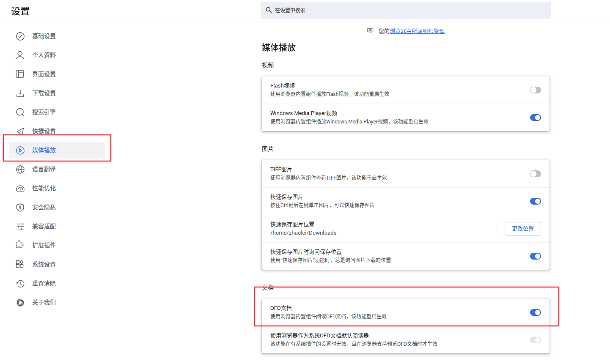Click the 关于我们 browser logo icon
The height and width of the screenshot is (364, 610).
(x=20, y=302)
